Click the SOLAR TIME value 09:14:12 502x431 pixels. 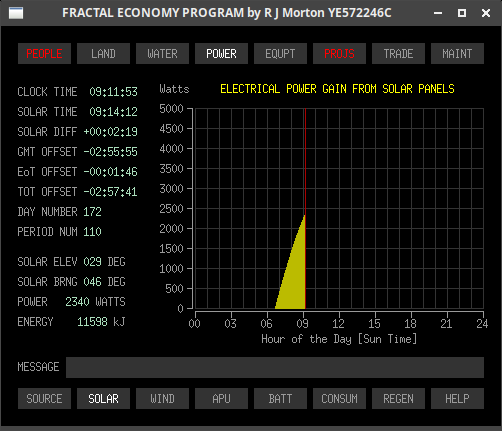point(113,112)
